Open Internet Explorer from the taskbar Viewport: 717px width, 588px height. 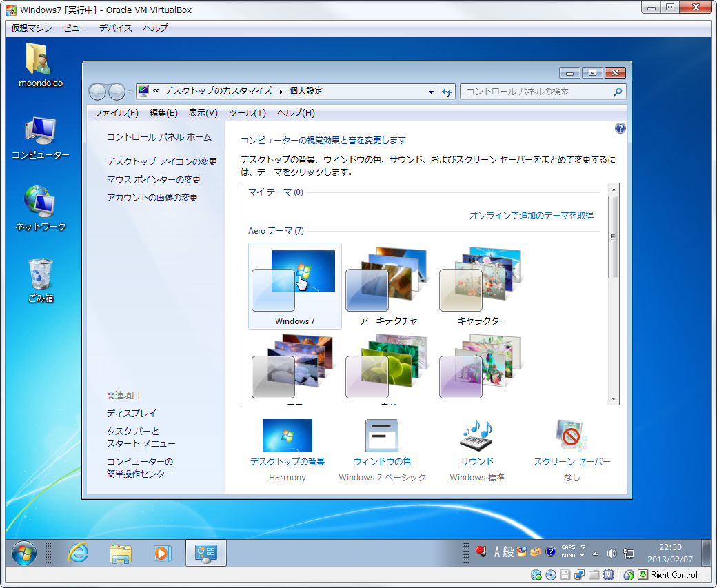(78, 553)
